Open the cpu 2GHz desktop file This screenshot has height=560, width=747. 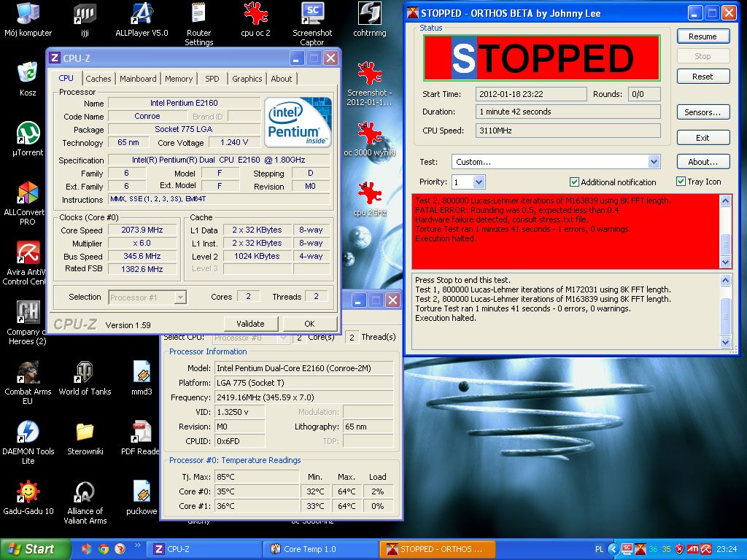click(x=370, y=199)
